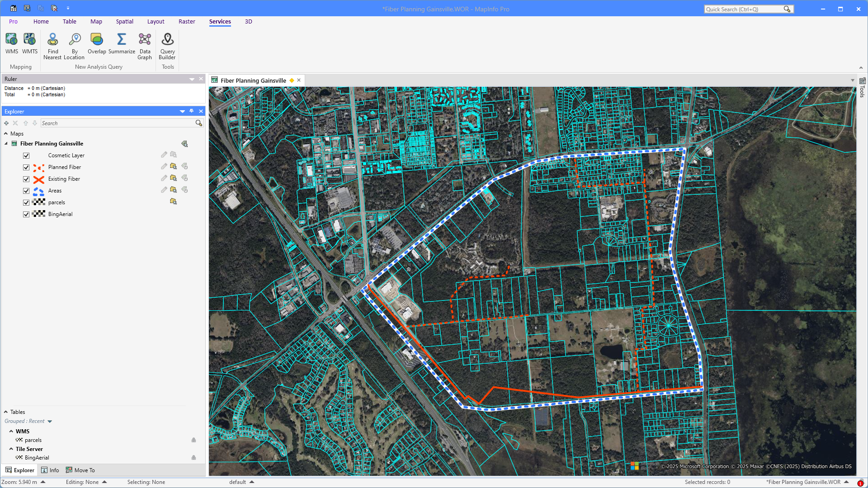Uncheck the Planned Fiber layer visibility
Screen dimensions: 868x488
pyautogui.click(x=26, y=167)
